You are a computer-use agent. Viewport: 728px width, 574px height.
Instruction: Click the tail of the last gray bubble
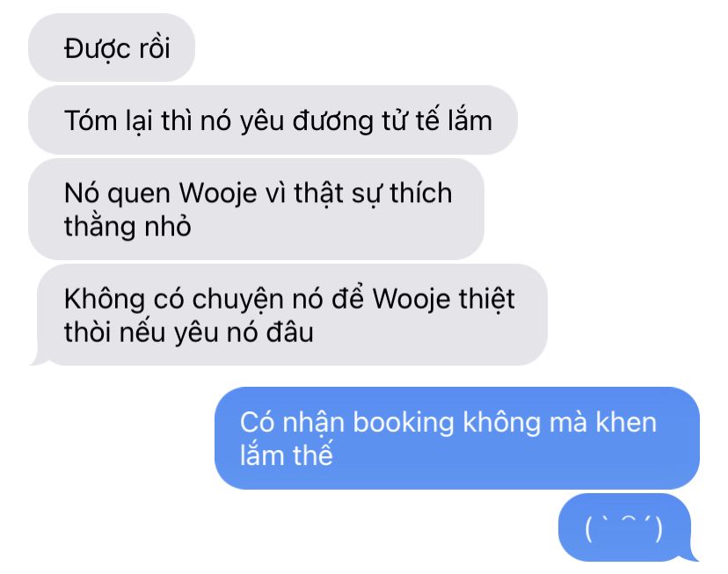click(35, 360)
